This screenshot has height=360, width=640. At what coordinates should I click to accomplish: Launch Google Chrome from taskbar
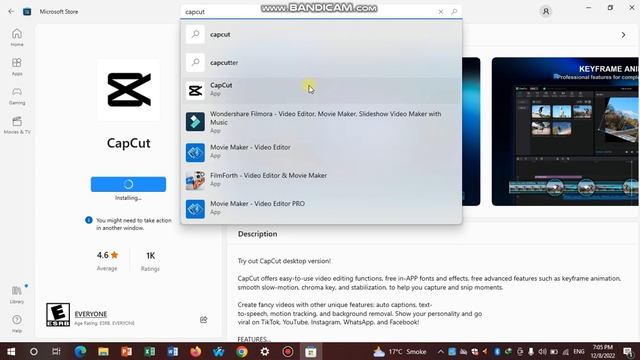(x=242, y=351)
